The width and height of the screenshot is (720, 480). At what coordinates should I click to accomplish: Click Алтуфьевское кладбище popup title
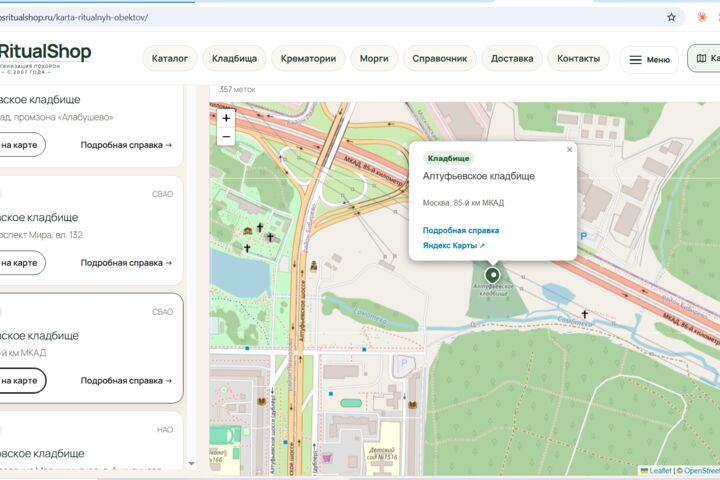478,176
